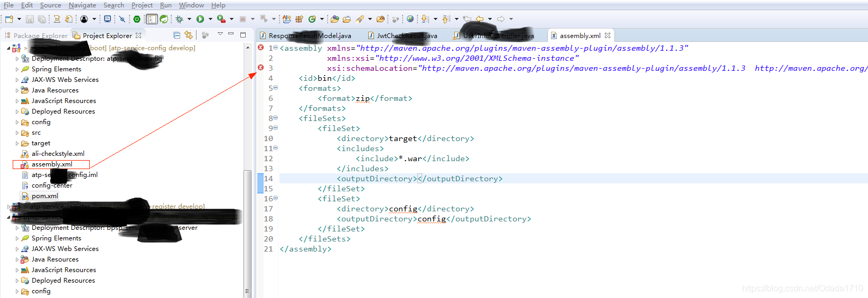This screenshot has height=298, width=868.
Task: Click Collapse All icon in Project Explorer
Action: click(x=177, y=35)
